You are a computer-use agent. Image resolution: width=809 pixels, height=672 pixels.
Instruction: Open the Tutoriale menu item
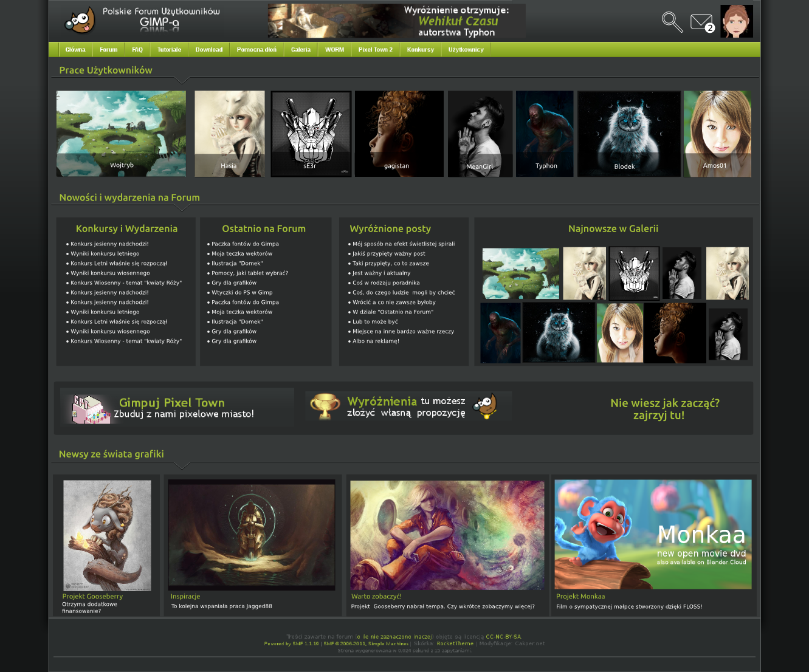tap(169, 50)
